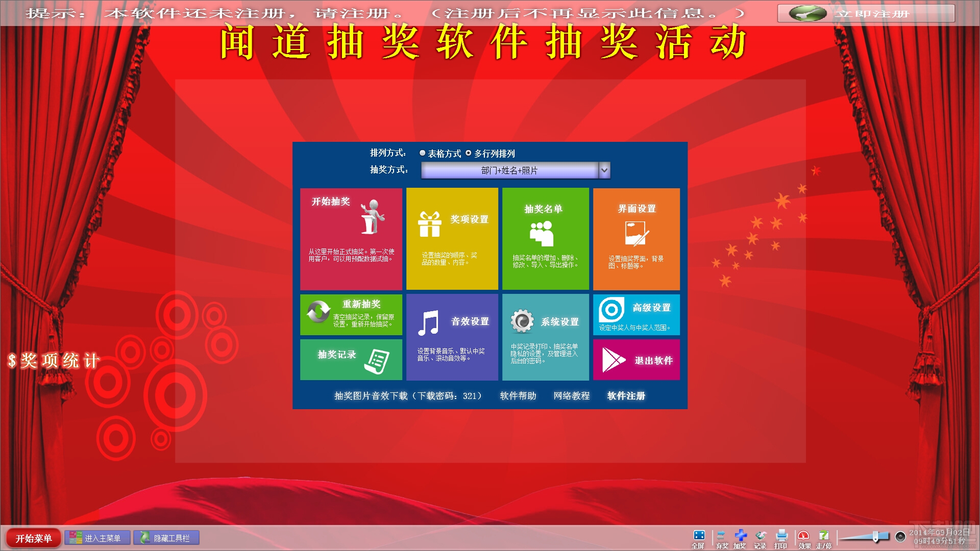Select the 多行列排列 radio button
The image size is (980, 551).
(469, 153)
